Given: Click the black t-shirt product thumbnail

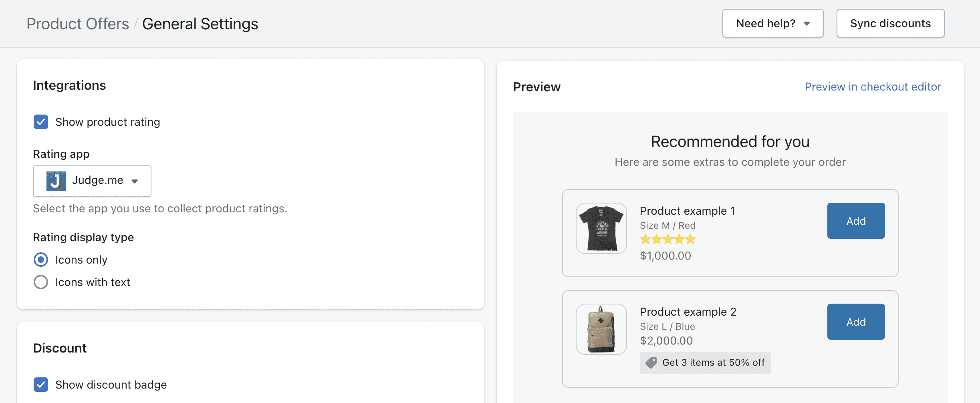Looking at the screenshot, I should 601,228.
